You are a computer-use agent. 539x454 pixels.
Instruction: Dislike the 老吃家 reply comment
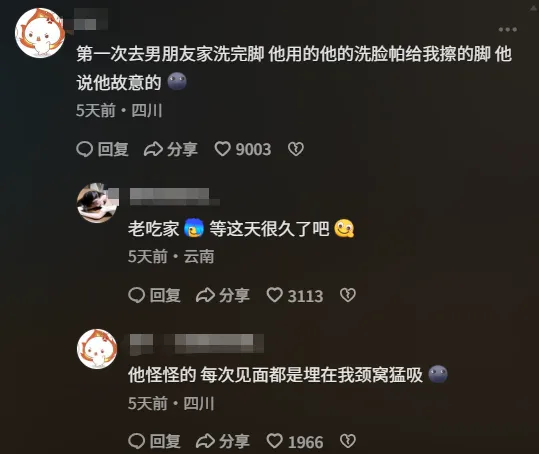coord(348,295)
